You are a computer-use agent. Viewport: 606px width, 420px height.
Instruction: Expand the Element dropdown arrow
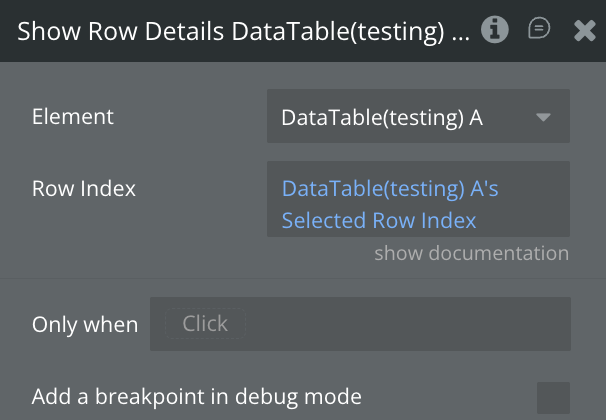(x=543, y=117)
